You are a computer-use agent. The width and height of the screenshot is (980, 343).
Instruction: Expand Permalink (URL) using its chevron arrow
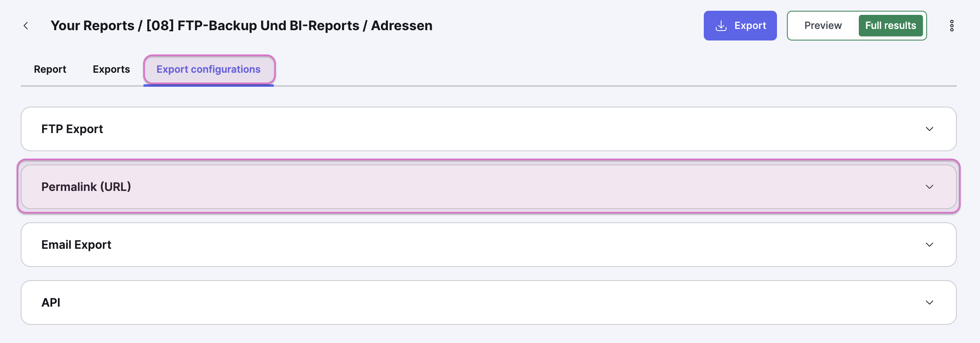pos(929,187)
